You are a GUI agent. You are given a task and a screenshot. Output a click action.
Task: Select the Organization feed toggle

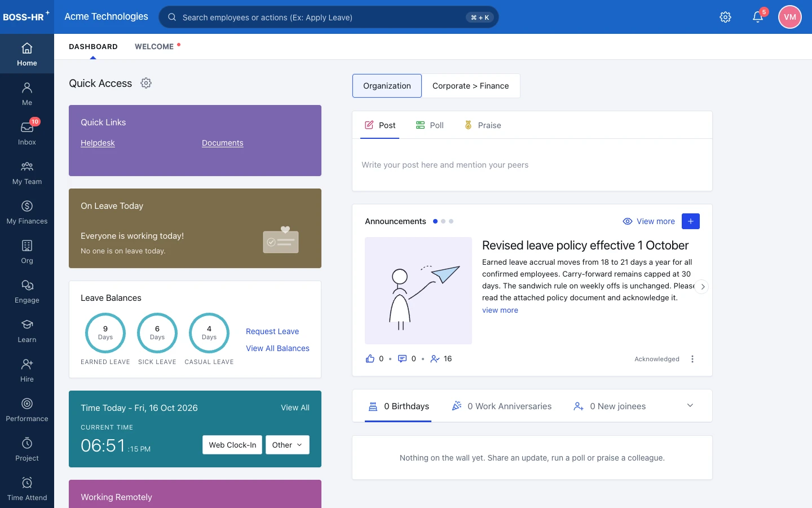coord(387,86)
